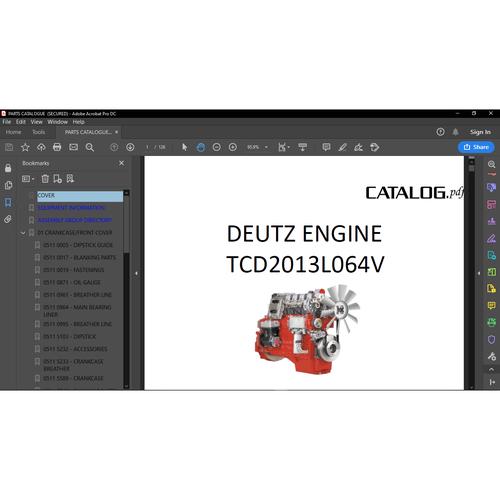The width and height of the screenshot is (500, 500).
Task: Select the hand pan tool
Action: click(200, 147)
